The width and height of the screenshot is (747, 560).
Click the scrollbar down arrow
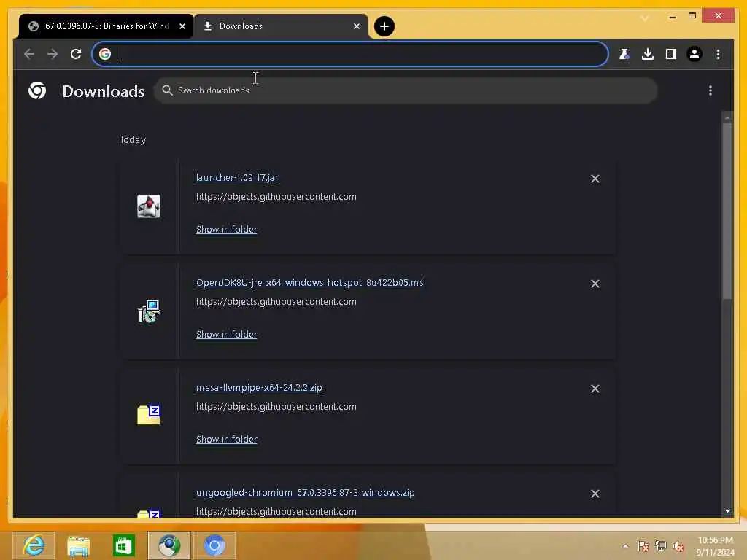coord(727,511)
